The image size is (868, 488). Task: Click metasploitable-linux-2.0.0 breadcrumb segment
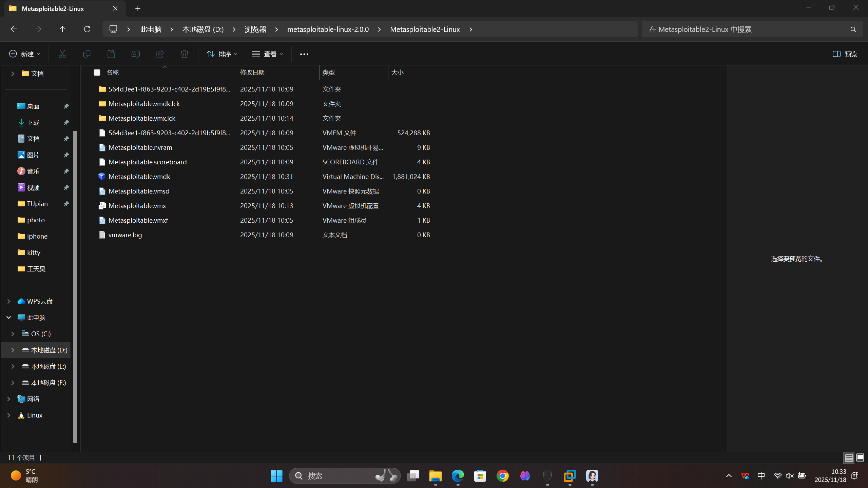click(x=328, y=29)
